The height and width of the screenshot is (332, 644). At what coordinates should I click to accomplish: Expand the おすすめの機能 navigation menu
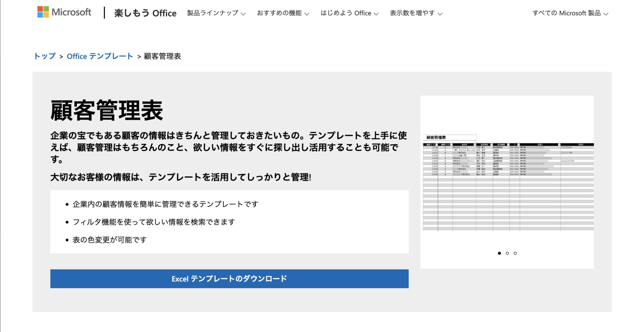[283, 13]
